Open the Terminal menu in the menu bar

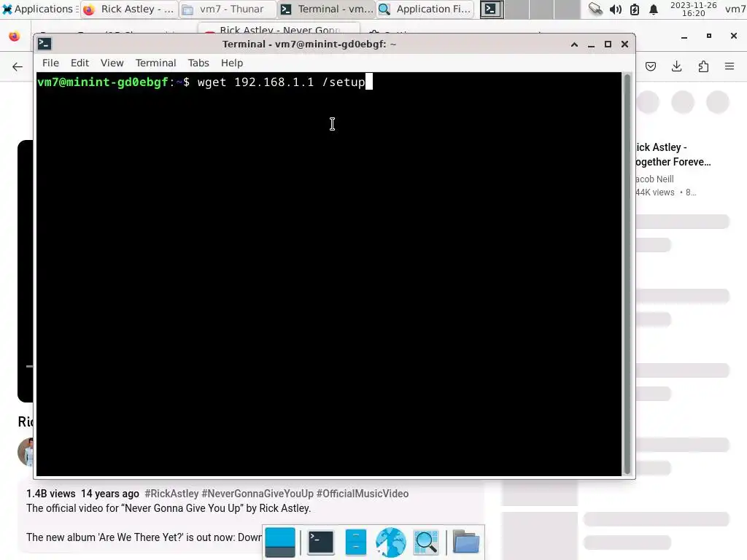pyautogui.click(x=156, y=63)
